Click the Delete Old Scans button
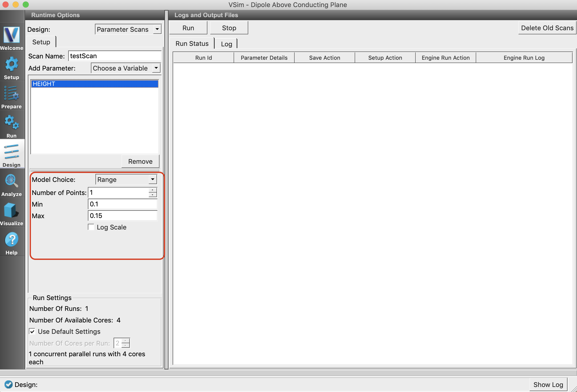 [x=547, y=28]
